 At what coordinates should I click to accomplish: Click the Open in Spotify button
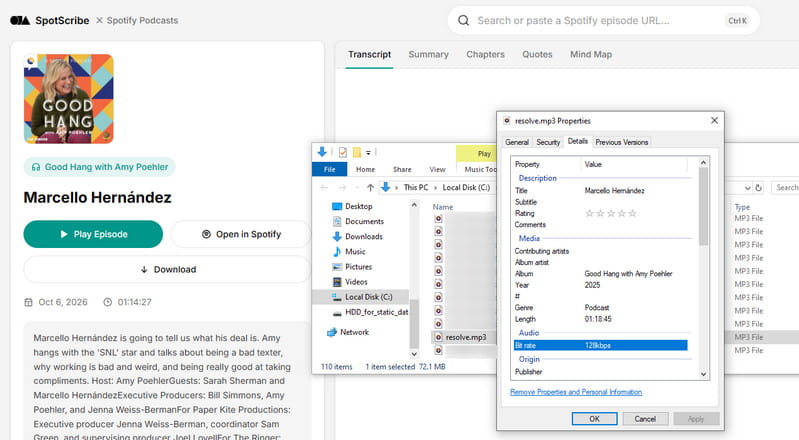[x=241, y=234]
